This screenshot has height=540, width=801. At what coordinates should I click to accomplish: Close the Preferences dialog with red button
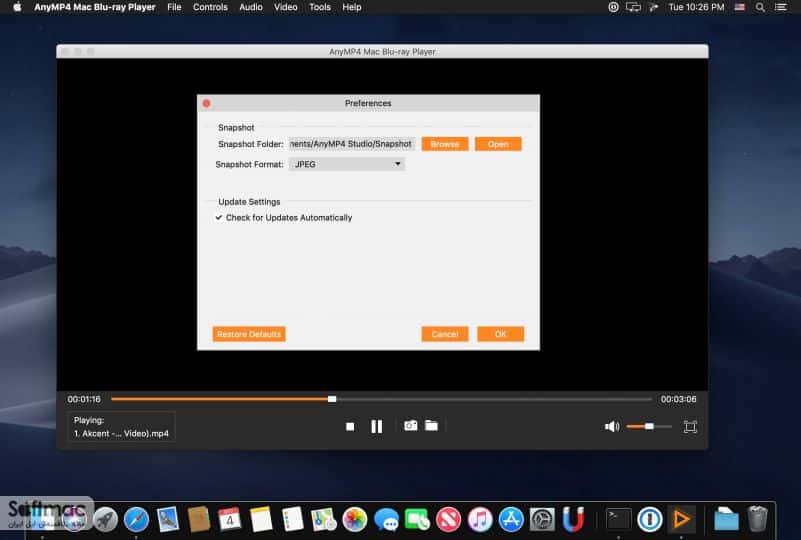pyautogui.click(x=206, y=103)
